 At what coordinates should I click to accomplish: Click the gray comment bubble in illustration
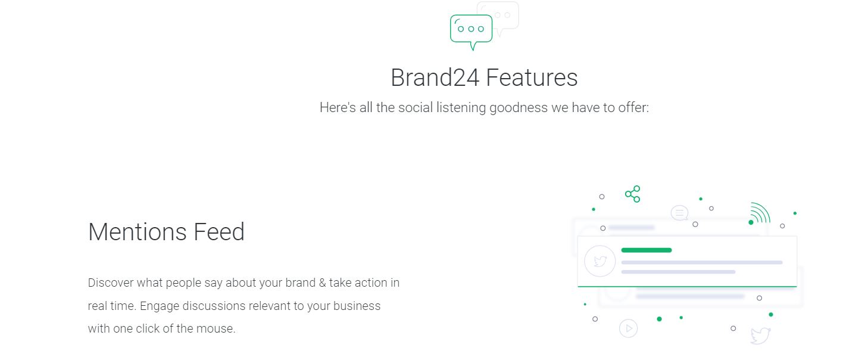coord(679,213)
